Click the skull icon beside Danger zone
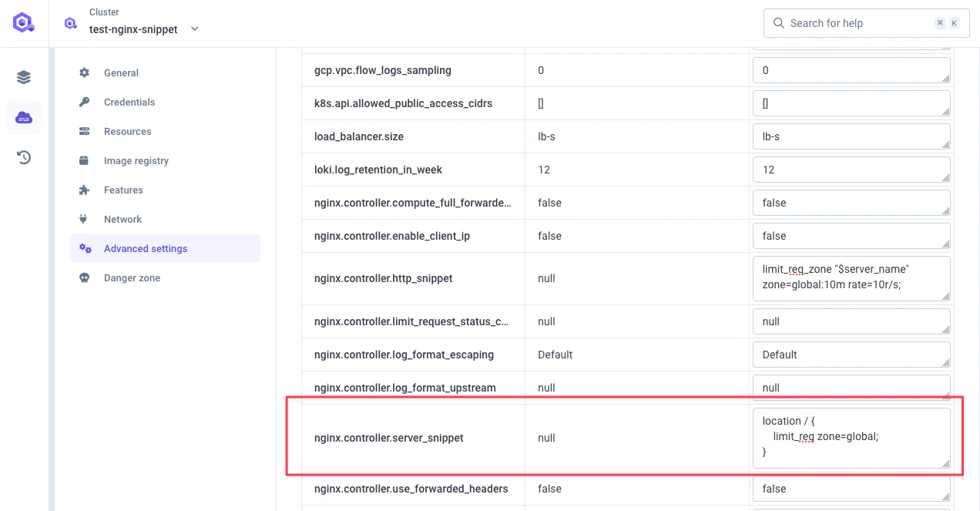Viewport: 980px width, 511px height. coord(84,277)
